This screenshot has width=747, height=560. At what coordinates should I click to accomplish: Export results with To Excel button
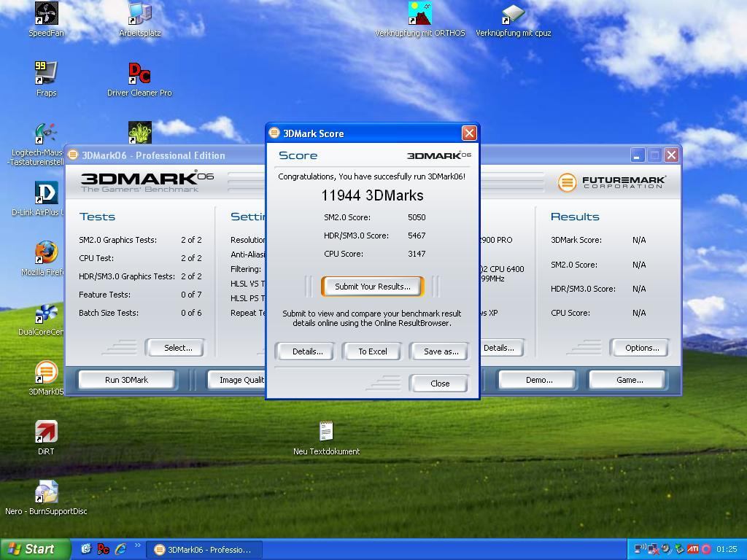tap(373, 351)
